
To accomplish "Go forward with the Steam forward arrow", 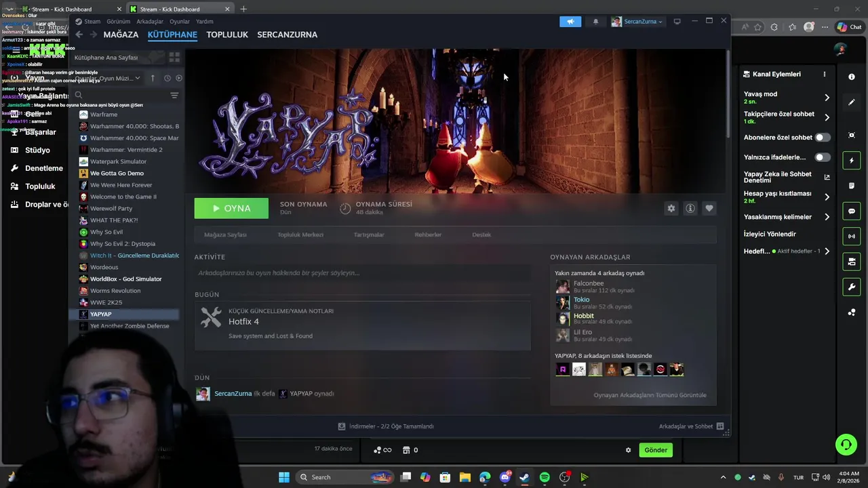I will (93, 35).
